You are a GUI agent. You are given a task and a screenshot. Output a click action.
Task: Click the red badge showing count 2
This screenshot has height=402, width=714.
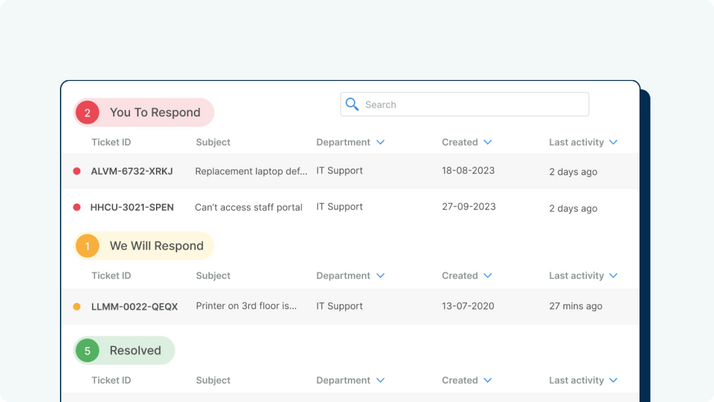click(87, 112)
